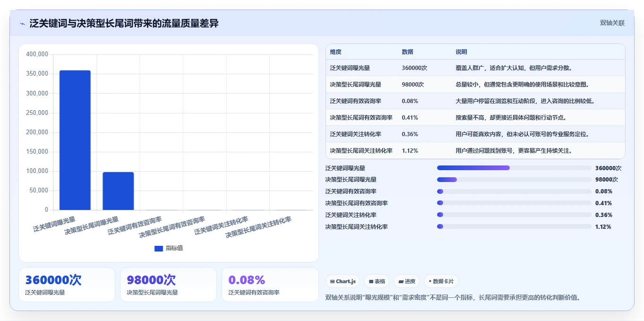The height and width of the screenshot is (321, 644).
Task: Select table cell 决策型长尾词有效咨询率
Action: coord(361,118)
